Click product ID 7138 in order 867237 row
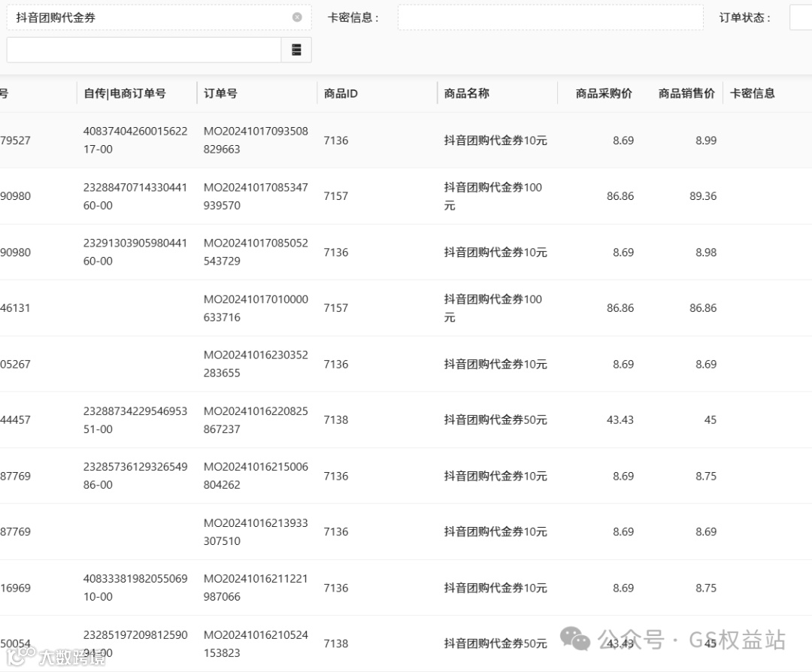Screen dimensions: 812x672 tap(336, 420)
